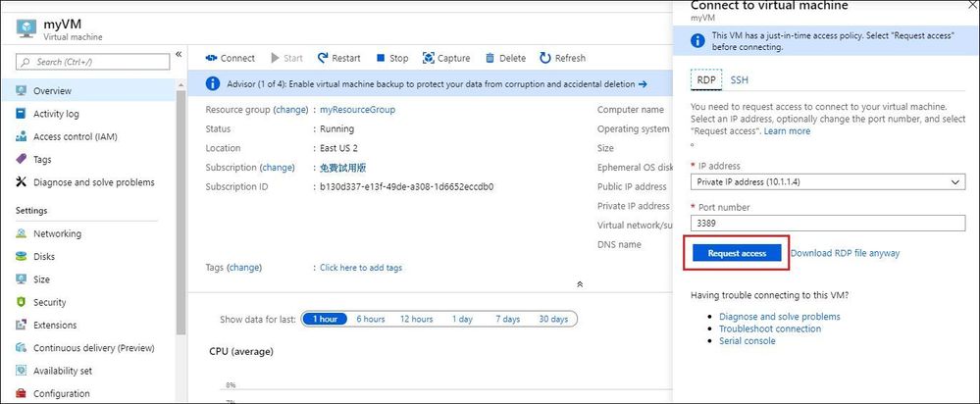
Task: Switch to the RDP tab
Action: click(706, 80)
